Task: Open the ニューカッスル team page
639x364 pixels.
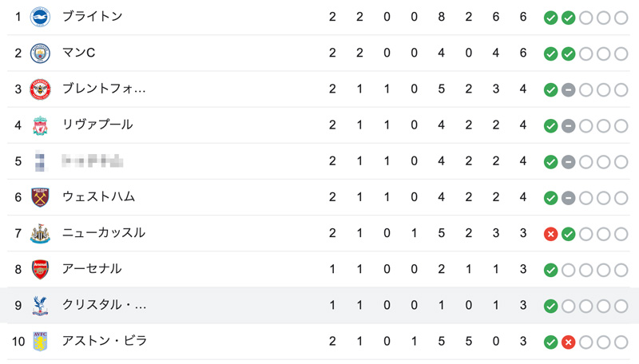Action: [x=104, y=233]
